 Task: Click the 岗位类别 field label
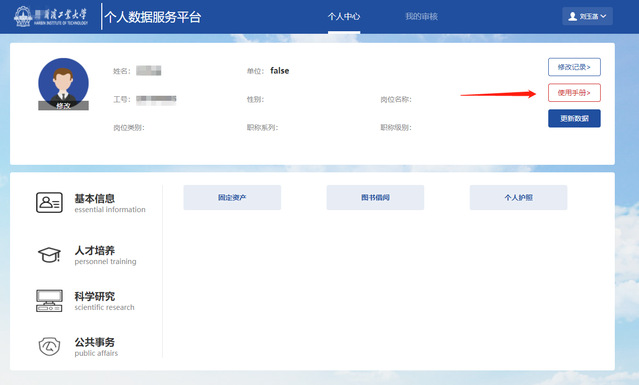129,128
